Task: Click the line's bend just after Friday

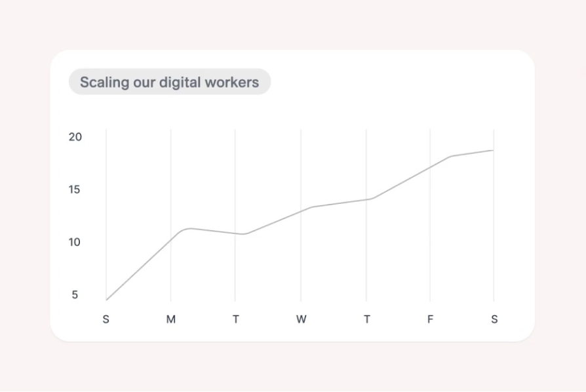Action: [451, 156]
